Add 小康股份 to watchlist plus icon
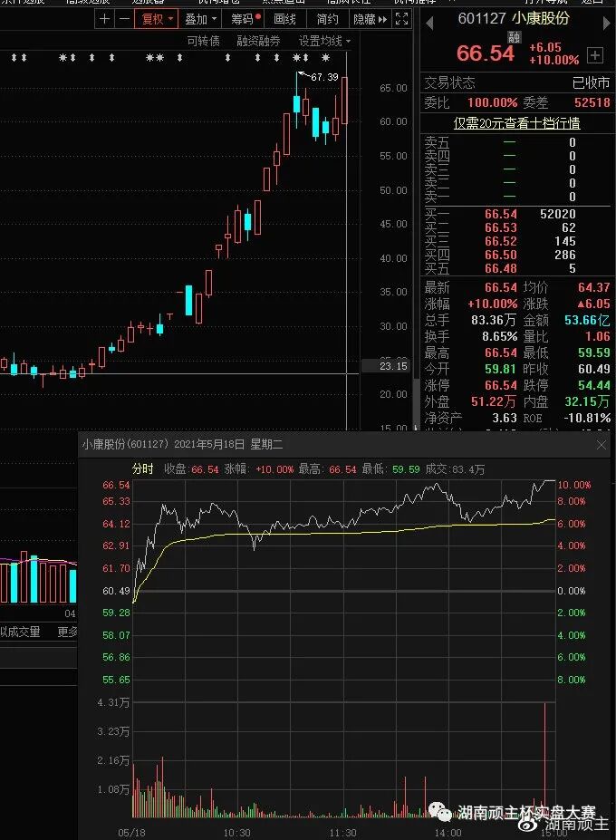The width and height of the screenshot is (616, 840). [595, 54]
